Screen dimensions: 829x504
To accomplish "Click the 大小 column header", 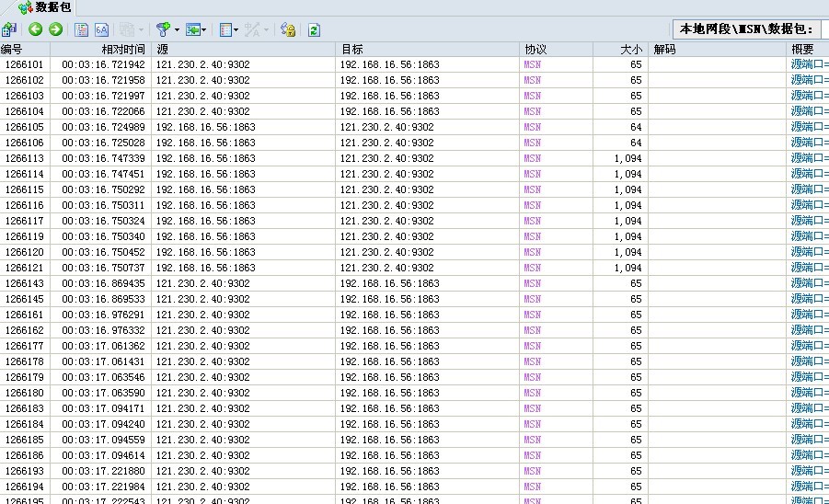I will [630, 49].
